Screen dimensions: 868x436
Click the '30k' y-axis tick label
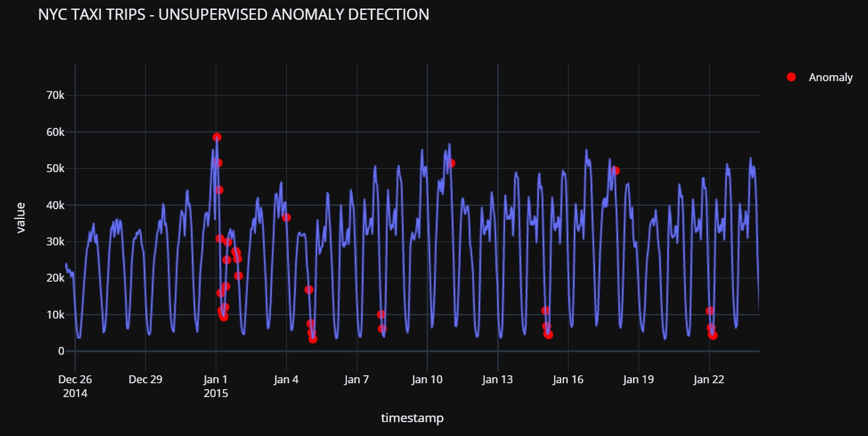tap(55, 242)
